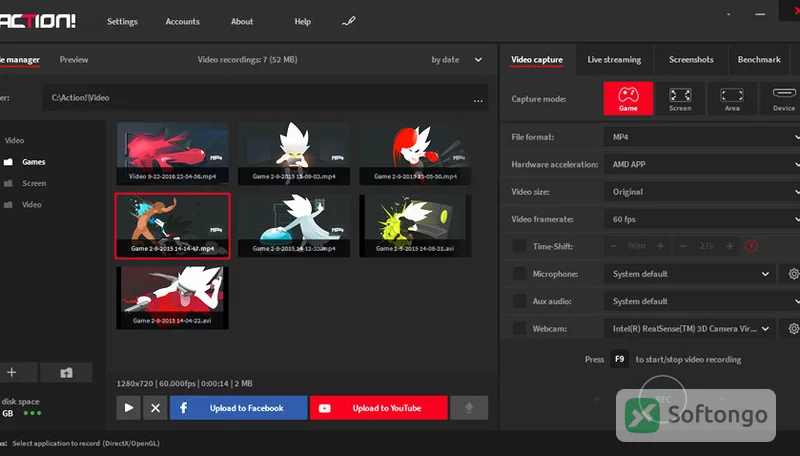Open the Games folder
The image size is (800, 456).
pyautogui.click(x=26, y=162)
